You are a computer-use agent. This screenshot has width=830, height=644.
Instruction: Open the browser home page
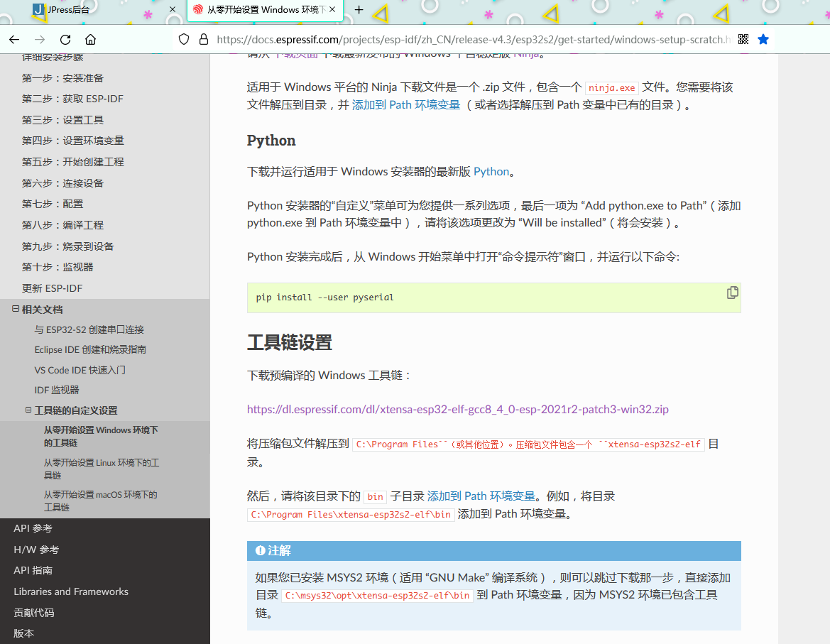click(90, 40)
